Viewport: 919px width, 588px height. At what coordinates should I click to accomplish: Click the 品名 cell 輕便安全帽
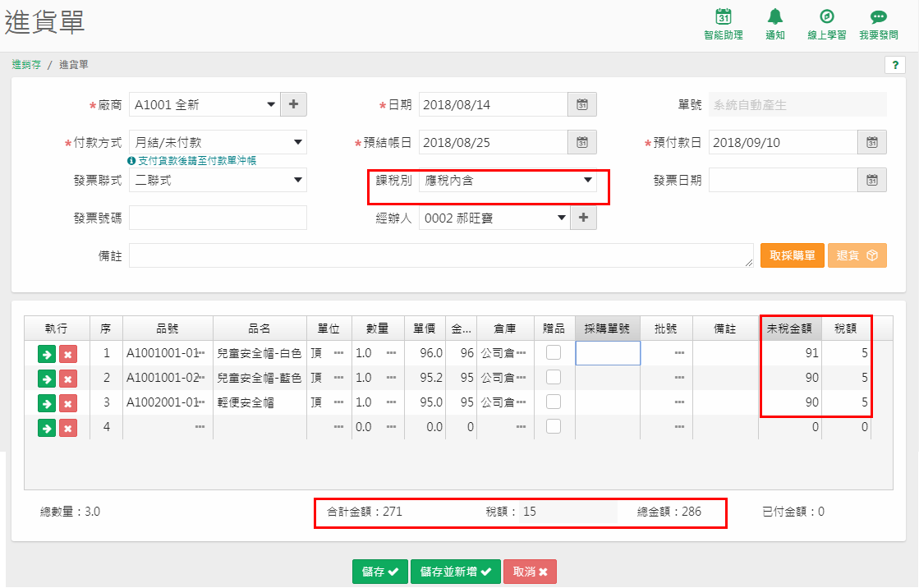pos(260,402)
